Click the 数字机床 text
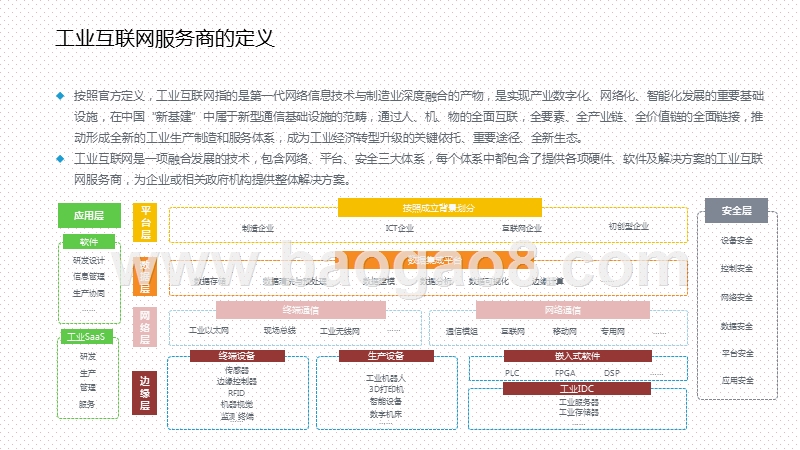 point(386,414)
